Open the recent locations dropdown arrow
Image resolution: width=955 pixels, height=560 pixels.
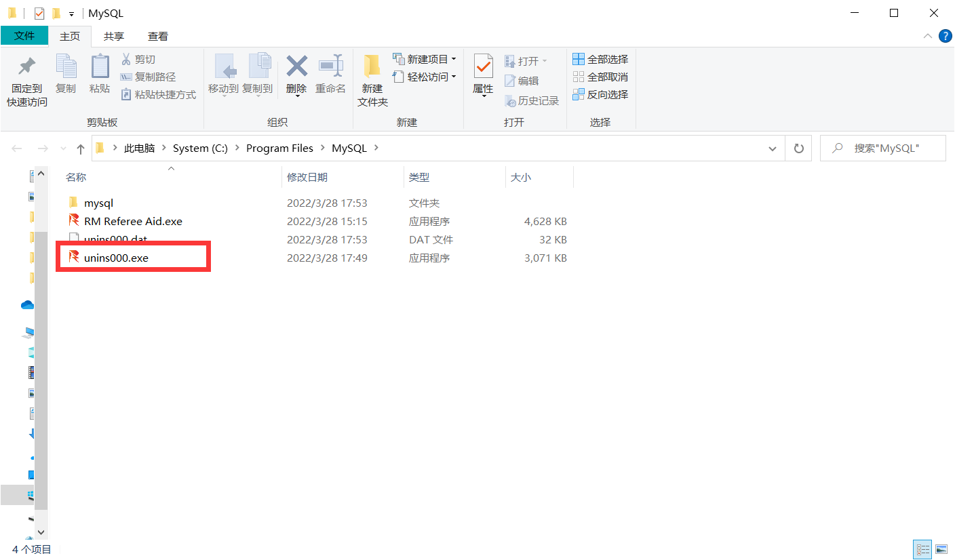point(64,148)
